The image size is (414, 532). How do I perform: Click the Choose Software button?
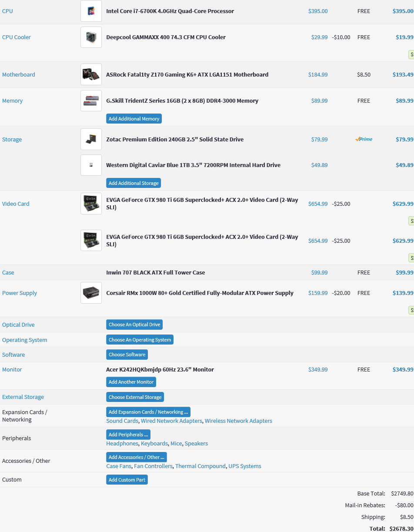point(127,355)
